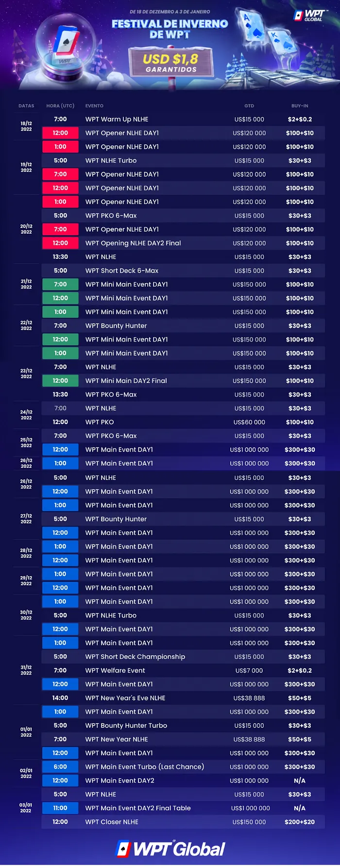
Task: Open the Festival de Inverno de WPT title
Action: point(170,29)
